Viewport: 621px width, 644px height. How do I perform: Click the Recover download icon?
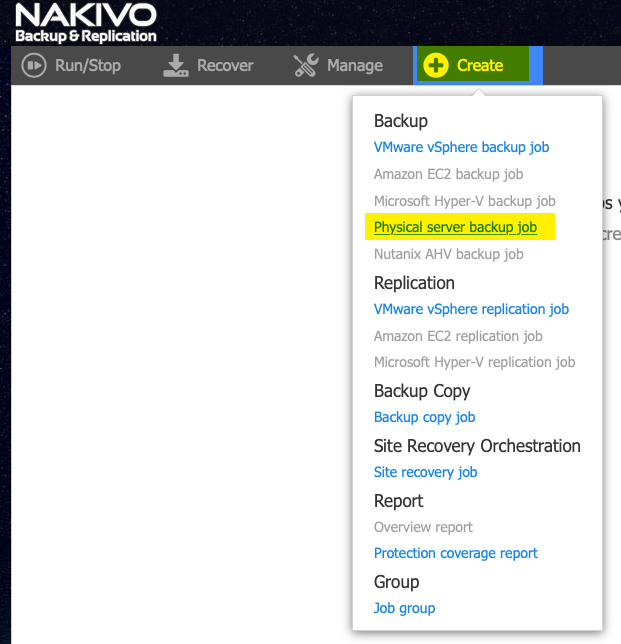point(176,65)
